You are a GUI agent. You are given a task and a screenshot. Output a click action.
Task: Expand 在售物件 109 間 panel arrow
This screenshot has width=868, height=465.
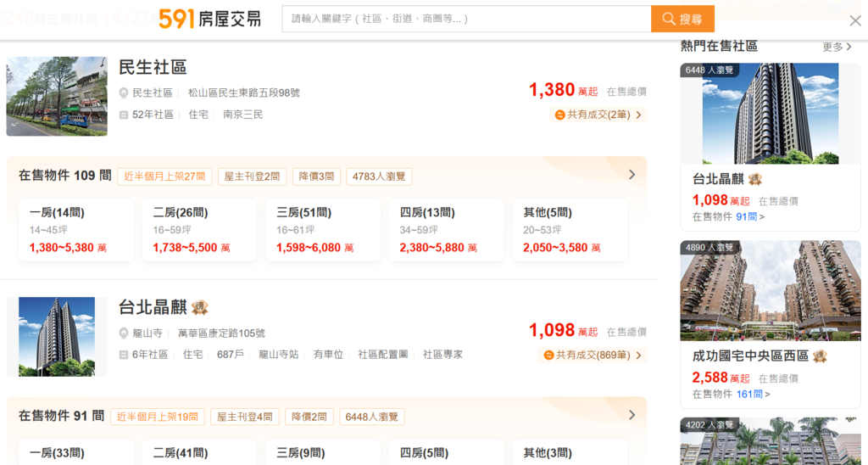pos(632,175)
